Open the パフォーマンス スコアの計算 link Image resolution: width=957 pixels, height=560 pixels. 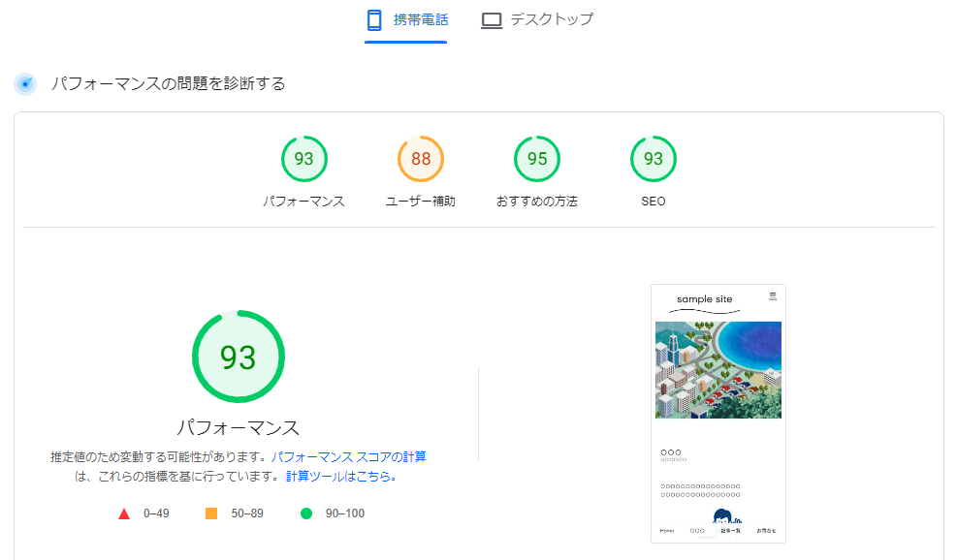pyautogui.click(x=348, y=457)
